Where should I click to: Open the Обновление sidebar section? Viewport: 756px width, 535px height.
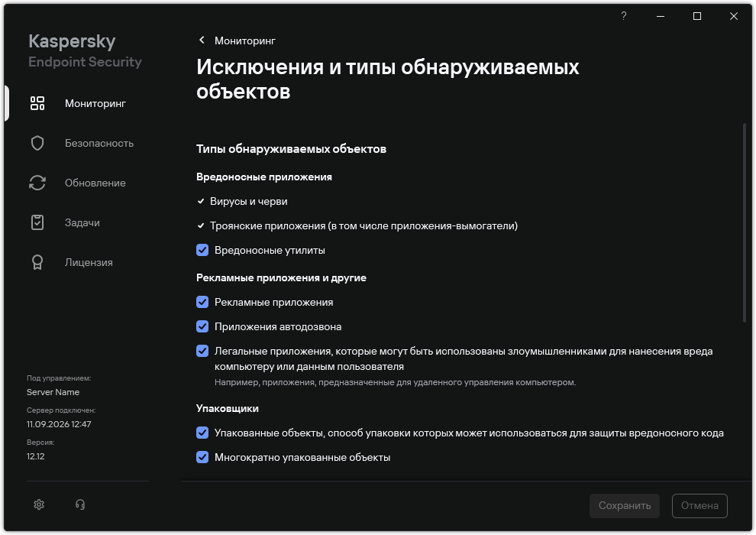[x=95, y=183]
